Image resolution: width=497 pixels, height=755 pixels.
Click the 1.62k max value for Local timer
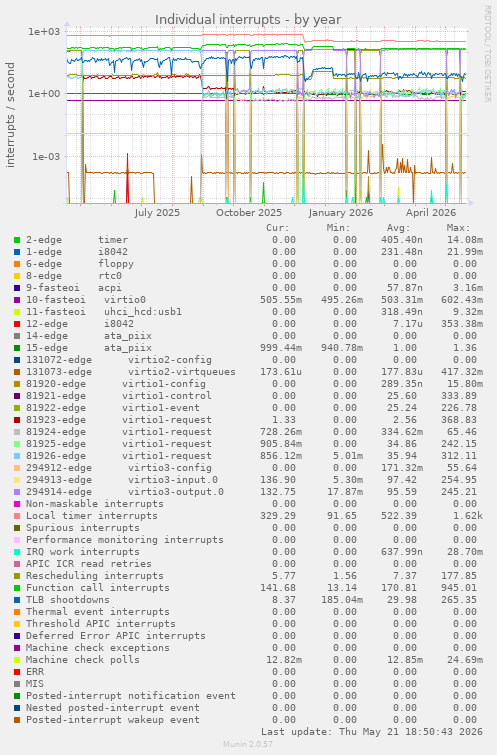click(467, 516)
